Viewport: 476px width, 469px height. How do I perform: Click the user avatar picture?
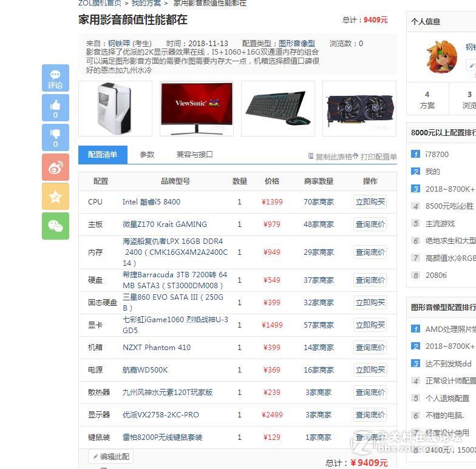pyautogui.click(x=442, y=57)
